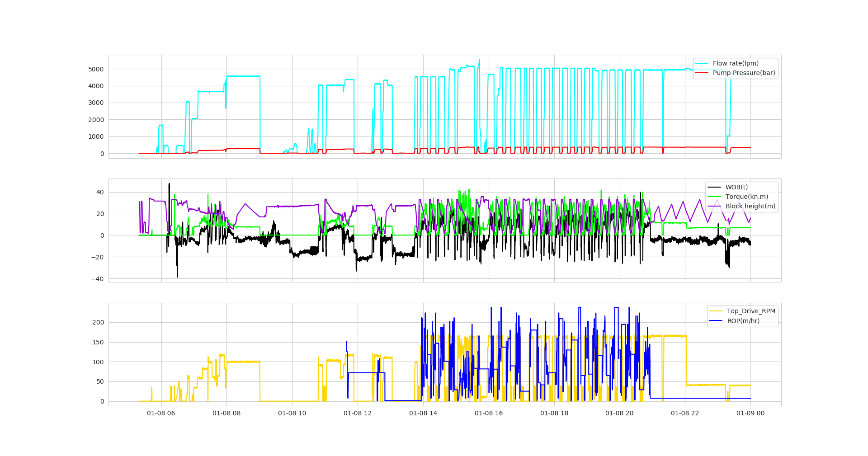Click the blue line swatch for ROP
Image resolution: width=868 pixels, height=456 pixels.
point(716,321)
